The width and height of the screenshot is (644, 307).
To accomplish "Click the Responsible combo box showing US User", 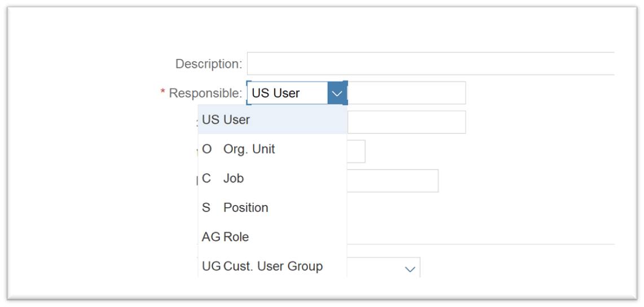I will 287,94.
